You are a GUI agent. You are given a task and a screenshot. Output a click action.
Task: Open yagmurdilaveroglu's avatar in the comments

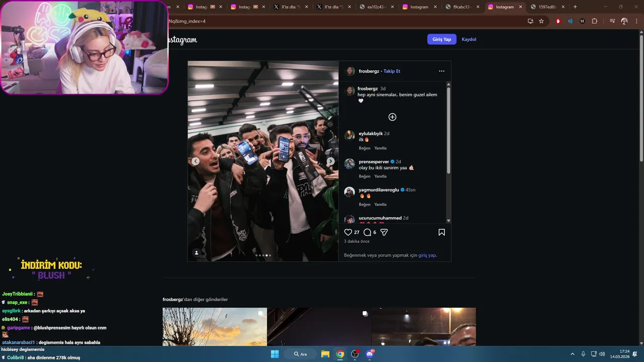coord(350,192)
